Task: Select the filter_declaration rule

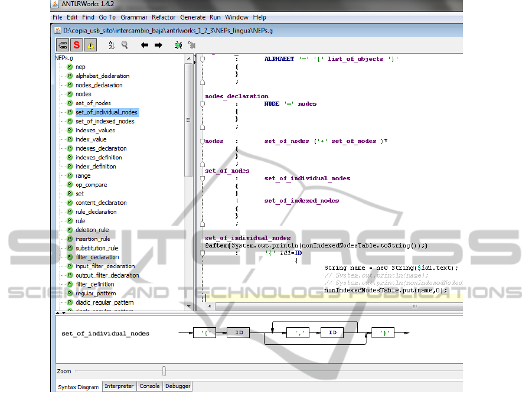Action: [x=97, y=257]
